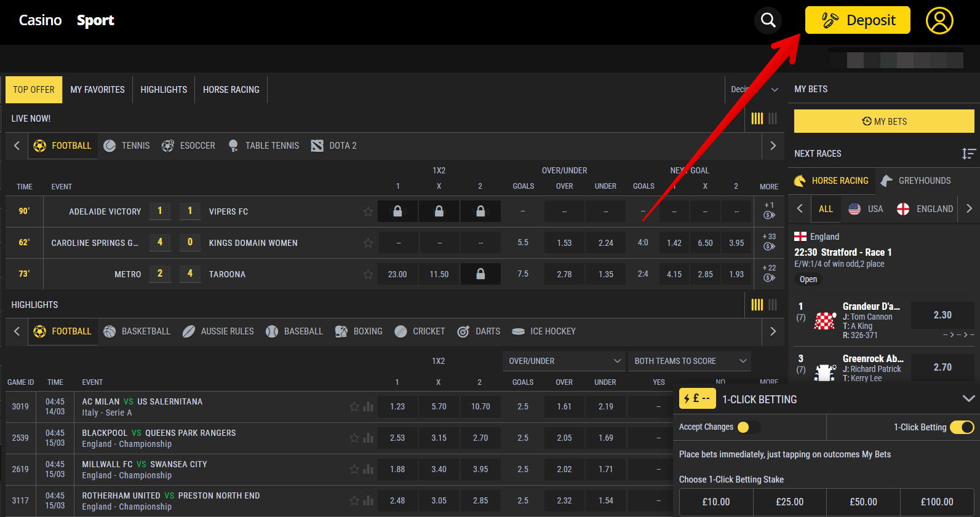Select Darts in highlights sports bar
This screenshot has width=980, height=517.
point(479,331)
